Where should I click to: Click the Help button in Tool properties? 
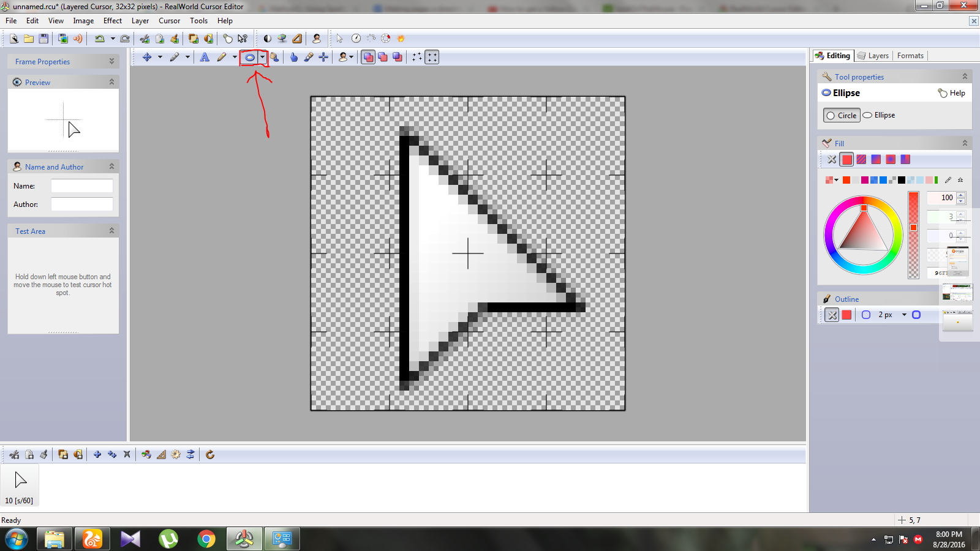(x=953, y=92)
